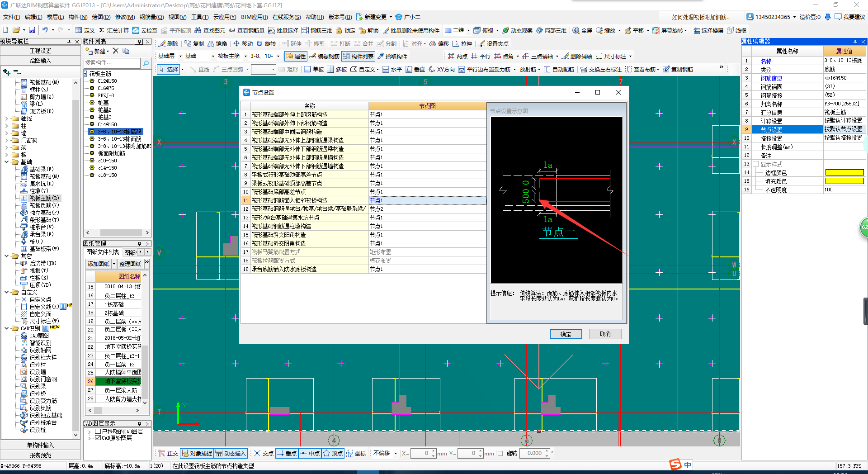
Task: Click 取消 in 节点设置 dialog
Action: point(605,334)
